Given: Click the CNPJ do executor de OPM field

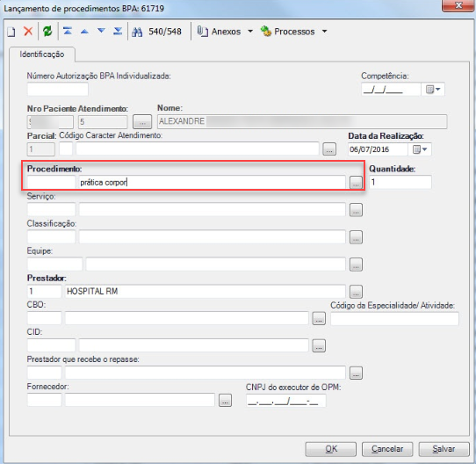Looking at the screenshot, I should [x=286, y=401].
